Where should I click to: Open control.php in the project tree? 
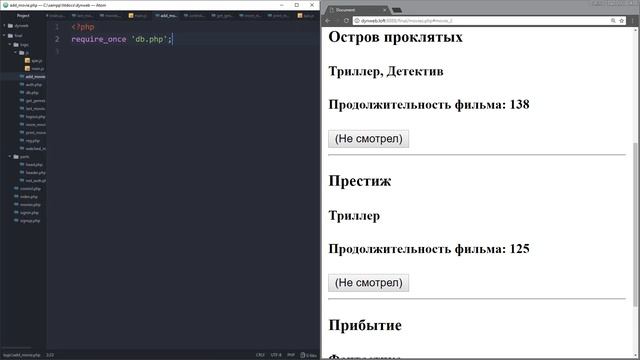click(28, 189)
